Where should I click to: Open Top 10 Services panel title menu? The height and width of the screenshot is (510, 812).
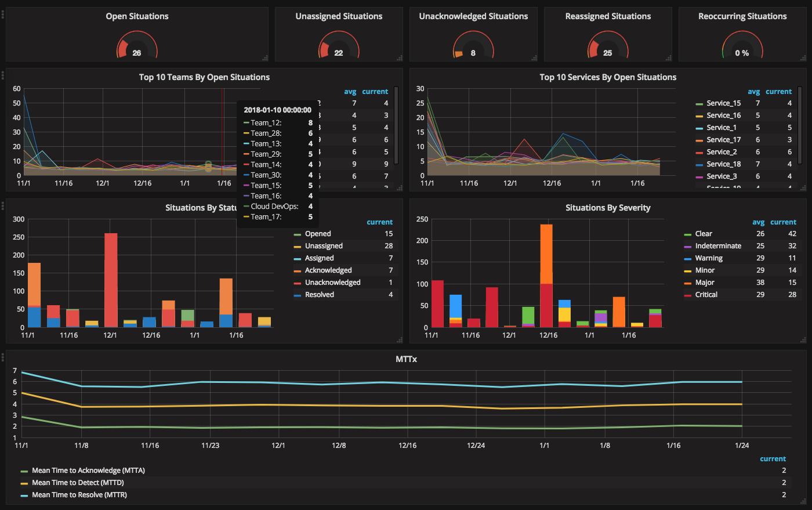point(607,77)
